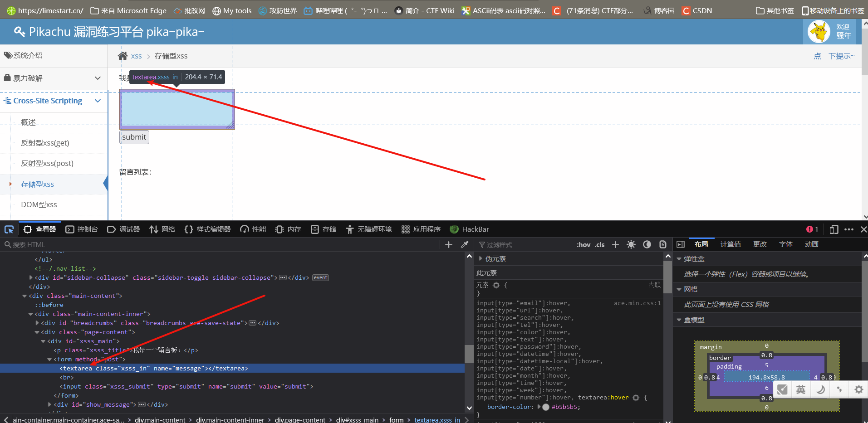868x423 pixels.
Task: Select the 动画 animations tab
Action: pyautogui.click(x=812, y=244)
